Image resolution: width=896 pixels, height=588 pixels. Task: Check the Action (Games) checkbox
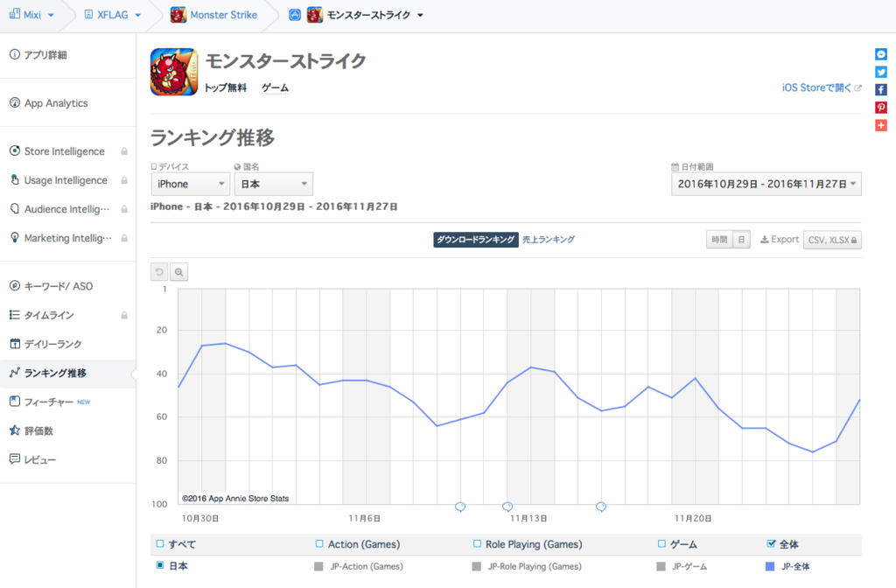[x=319, y=543]
